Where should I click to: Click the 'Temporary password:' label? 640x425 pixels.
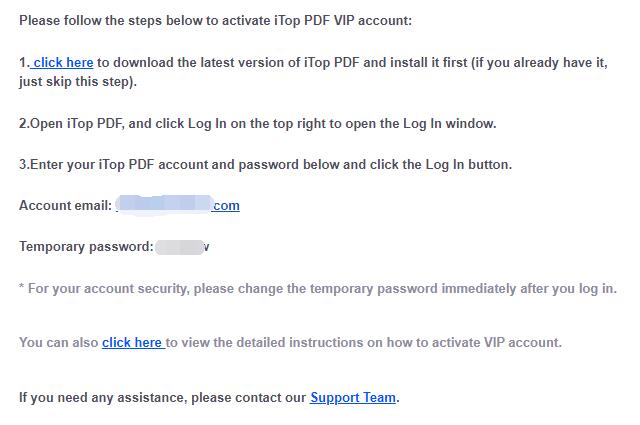click(85, 246)
